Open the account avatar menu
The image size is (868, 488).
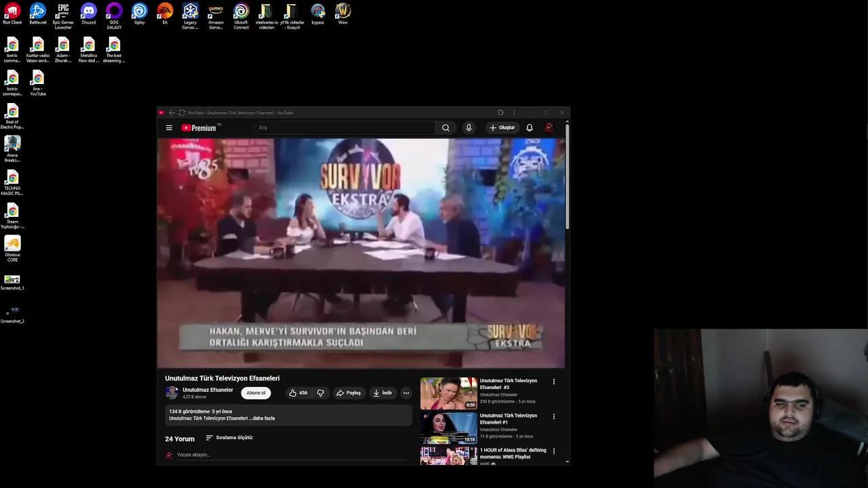pyautogui.click(x=549, y=127)
